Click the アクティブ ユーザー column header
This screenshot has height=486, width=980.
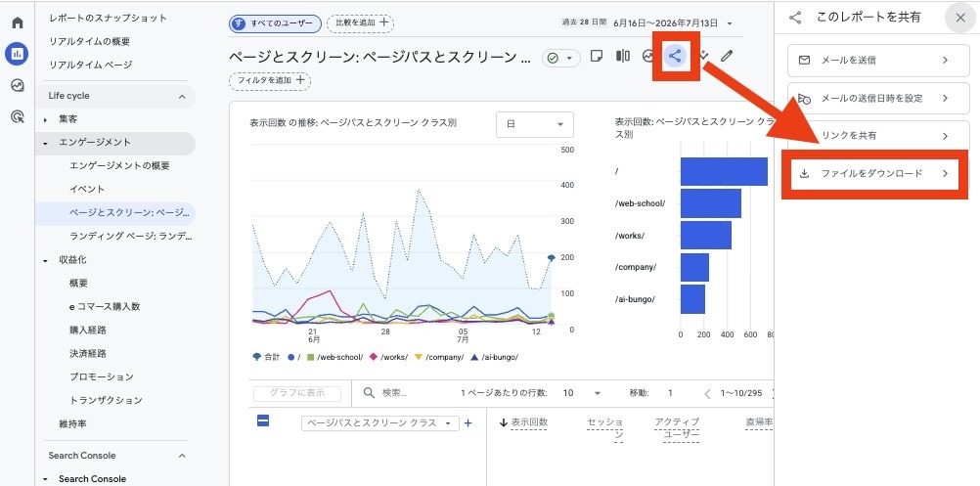point(677,428)
